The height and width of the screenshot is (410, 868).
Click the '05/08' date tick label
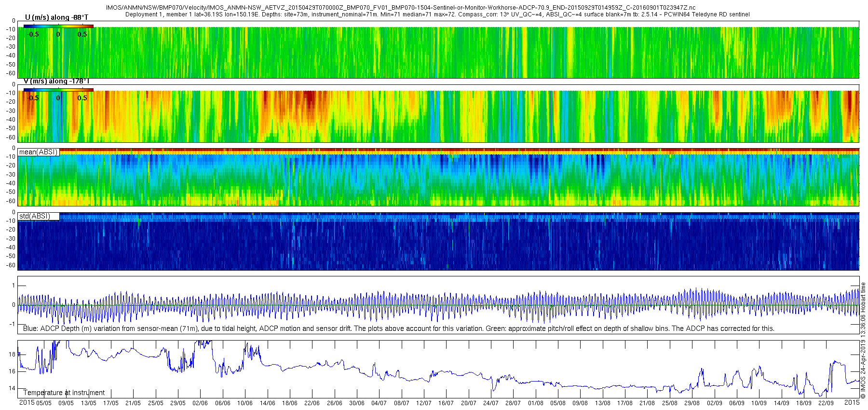558,403
